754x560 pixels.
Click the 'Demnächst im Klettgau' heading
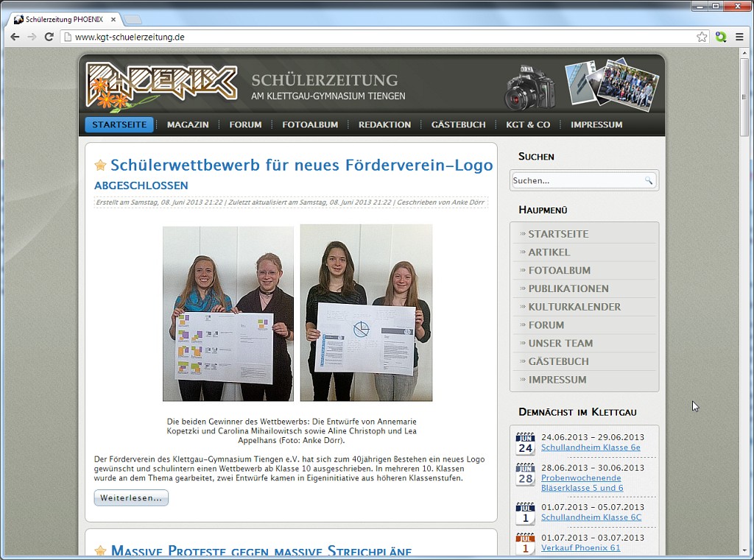[577, 412]
